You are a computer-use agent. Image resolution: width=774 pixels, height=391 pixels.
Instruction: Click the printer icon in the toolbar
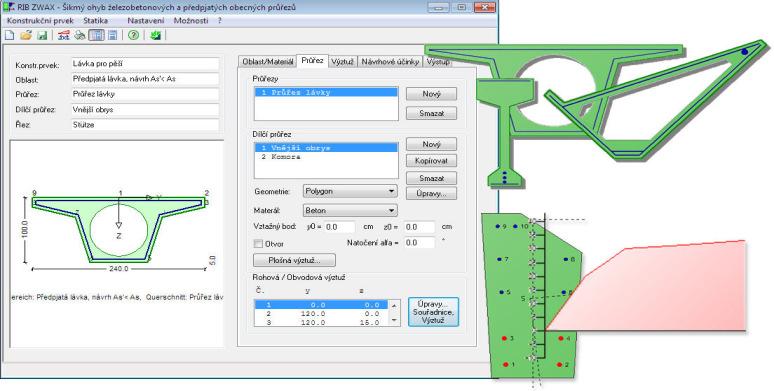(x=79, y=35)
